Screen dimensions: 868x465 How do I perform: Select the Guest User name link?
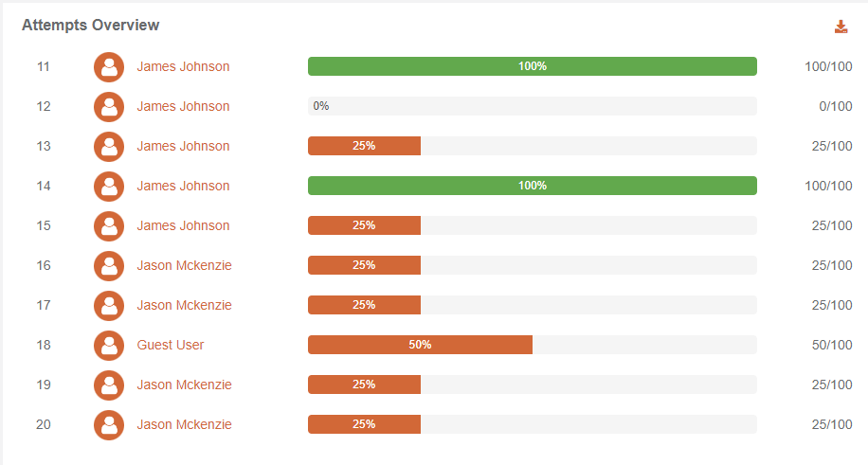pos(171,346)
